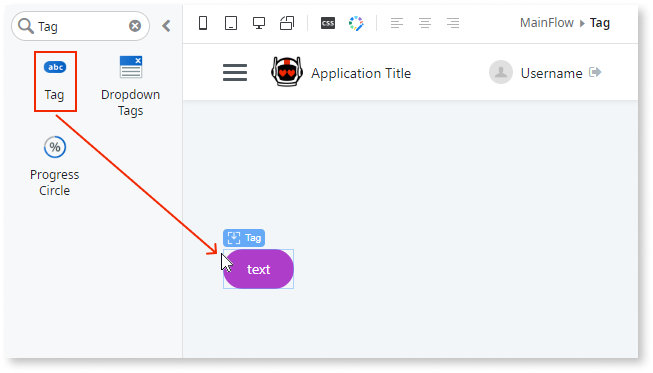Click the Username text
This screenshot has width=653, height=373.
coord(551,73)
